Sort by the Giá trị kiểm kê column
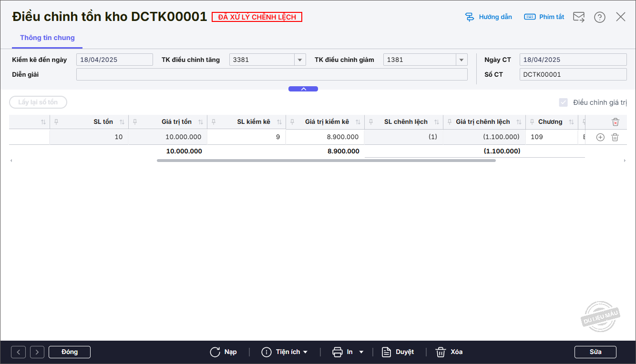This screenshot has width=636, height=364. tap(358, 122)
